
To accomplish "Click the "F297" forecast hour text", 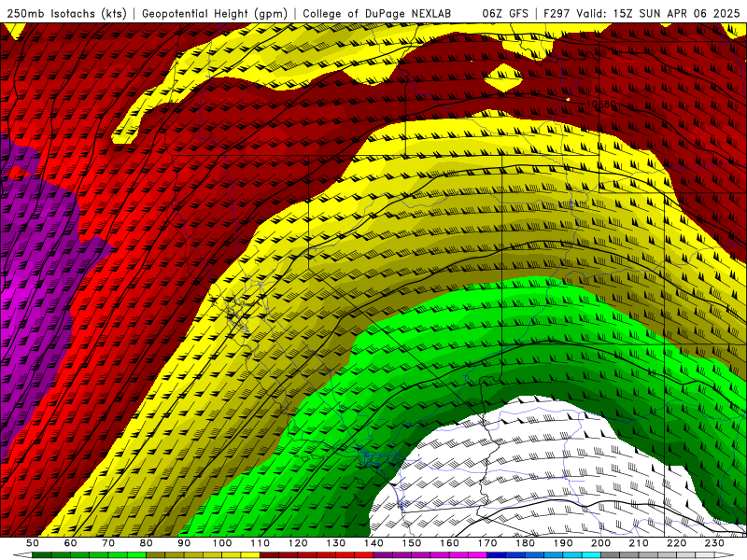I will [x=556, y=13].
